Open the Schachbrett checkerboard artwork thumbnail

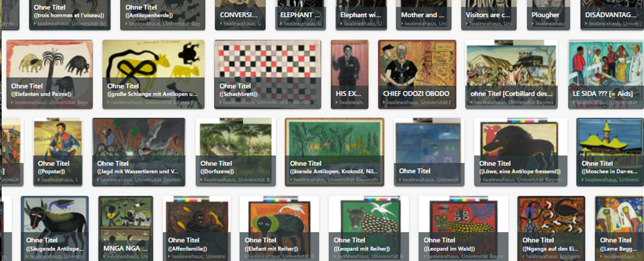pos(268,74)
